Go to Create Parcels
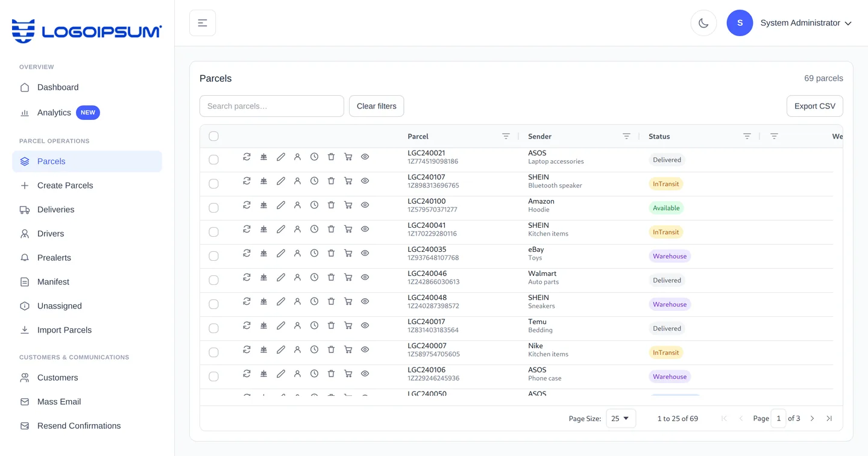868x456 pixels. pos(87,186)
